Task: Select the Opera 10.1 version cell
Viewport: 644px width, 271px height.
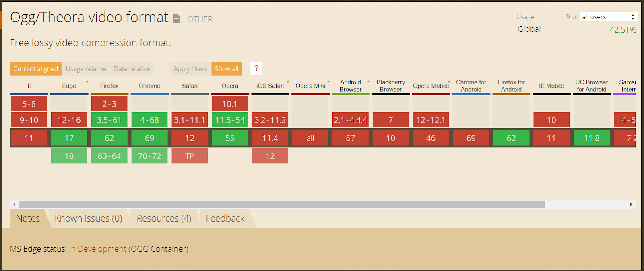Action: (230, 104)
